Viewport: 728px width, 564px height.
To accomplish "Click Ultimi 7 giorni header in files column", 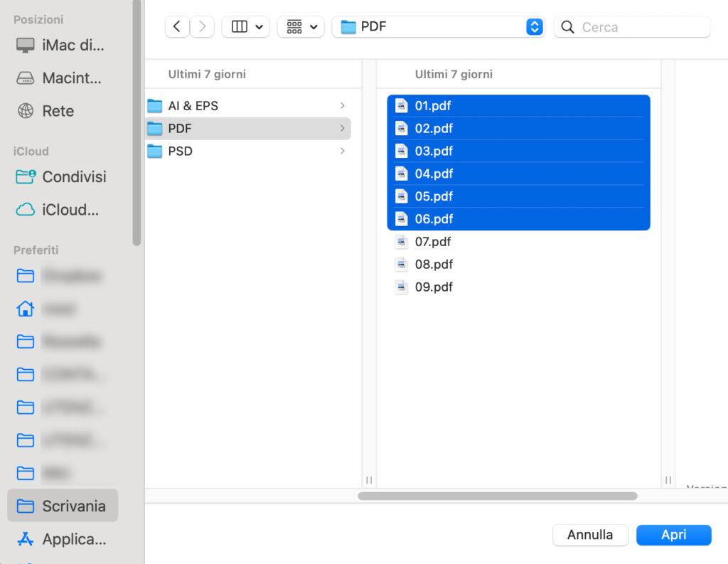I will point(454,75).
